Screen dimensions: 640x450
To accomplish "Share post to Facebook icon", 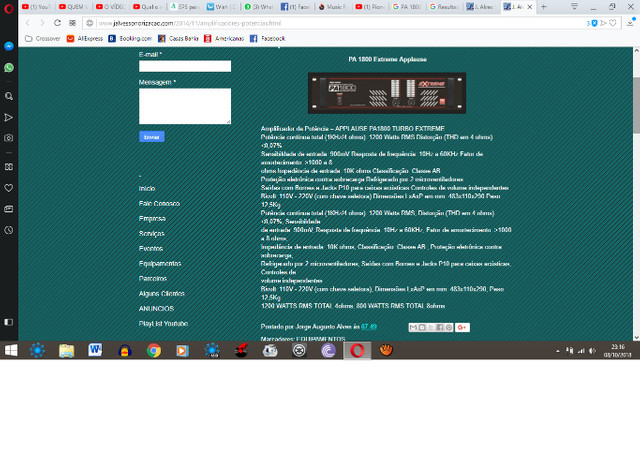I will coord(440,327).
